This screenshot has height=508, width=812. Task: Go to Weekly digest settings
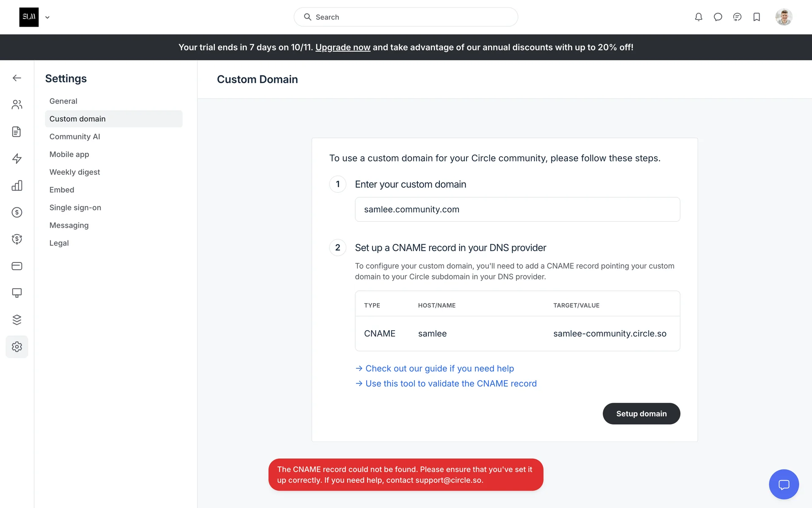(x=75, y=172)
